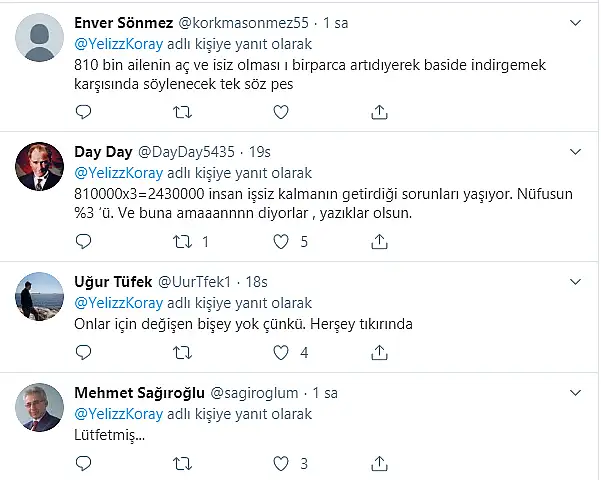Image resolution: width=601 pixels, height=480 pixels.
Task: Share Mehmet Sağıroğlu's tweet
Action: click(x=379, y=463)
